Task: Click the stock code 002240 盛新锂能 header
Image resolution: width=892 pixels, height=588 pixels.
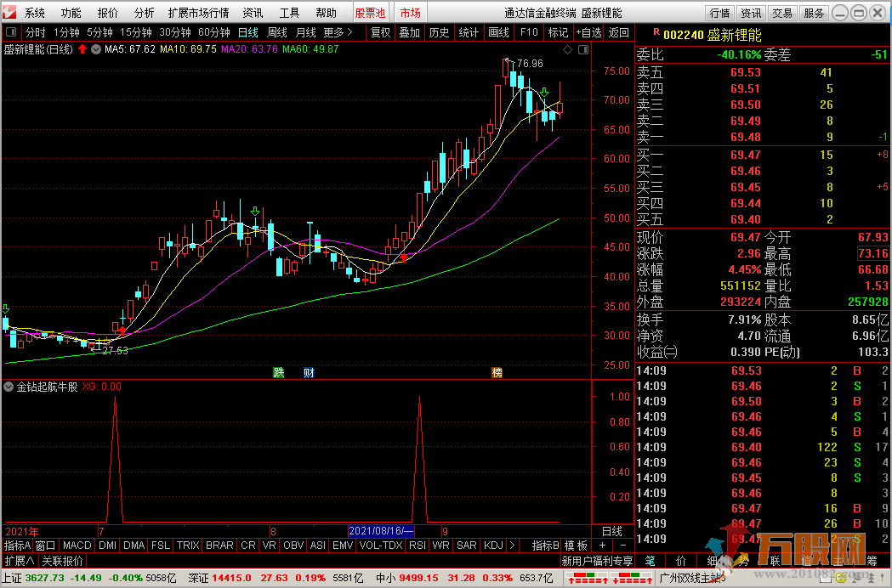Action: [x=713, y=35]
